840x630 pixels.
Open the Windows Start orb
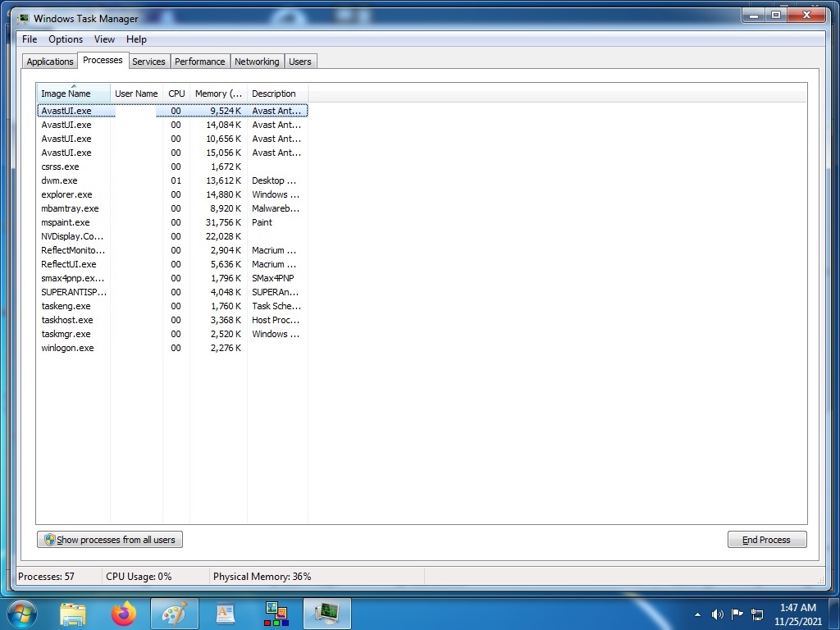(21, 614)
